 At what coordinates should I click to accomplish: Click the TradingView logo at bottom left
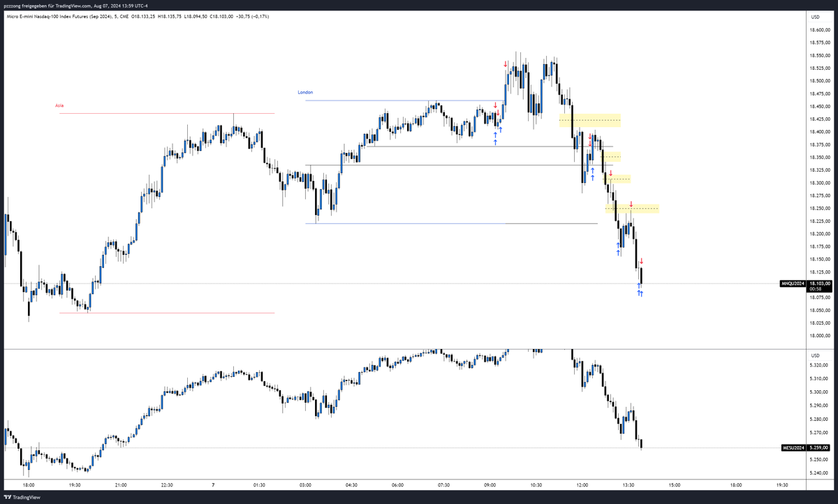tap(24, 497)
